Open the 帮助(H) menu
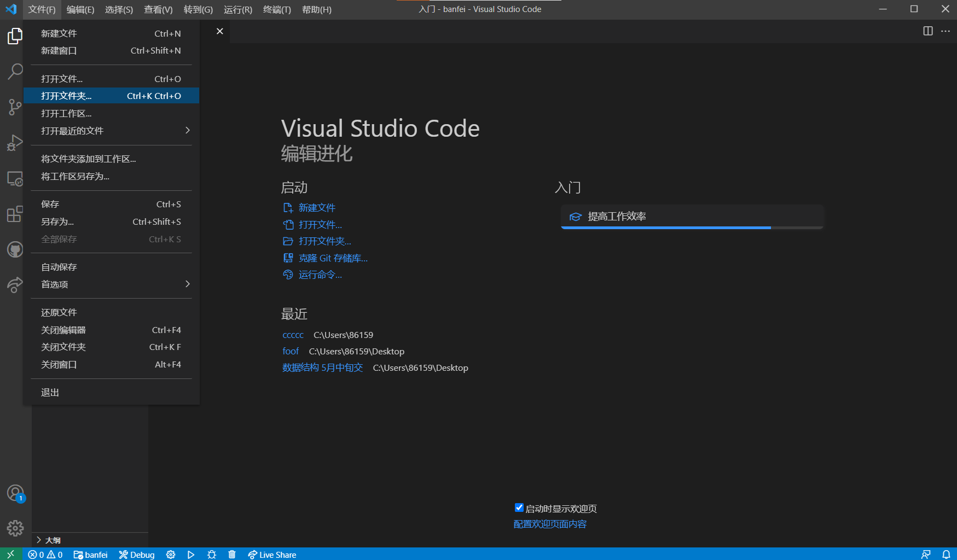The height and width of the screenshot is (560, 957). tap(317, 9)
